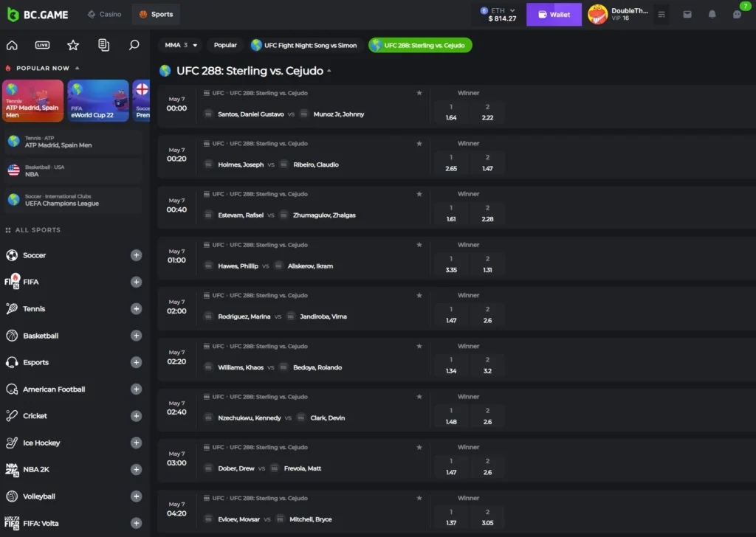The height and width of the screenshot is (537, 756).
Task: Select the Ice Hockey icon
Action: point(12,443)
